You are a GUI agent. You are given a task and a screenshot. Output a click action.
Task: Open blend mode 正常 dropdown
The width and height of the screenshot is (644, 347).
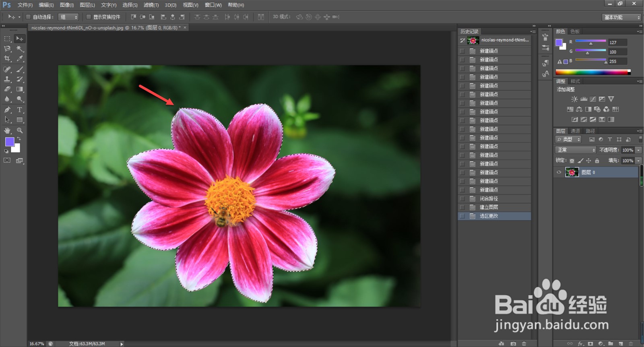(576, 150)
